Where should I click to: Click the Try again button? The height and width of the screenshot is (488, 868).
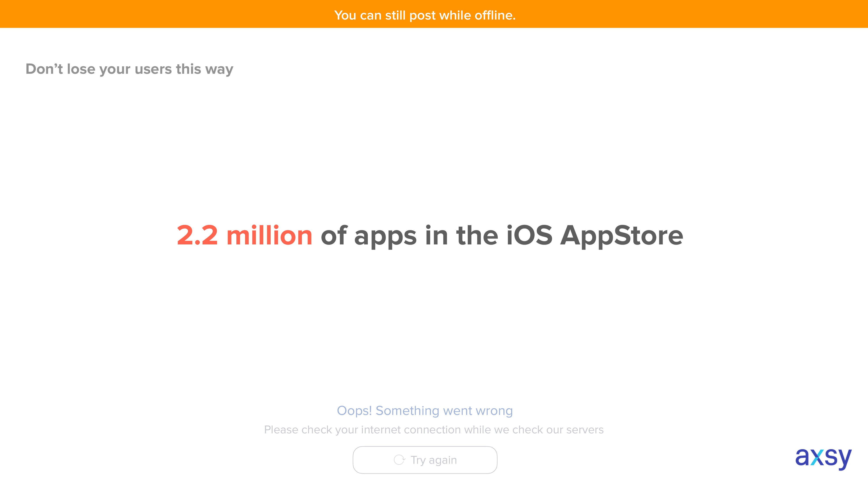point(425,460)
